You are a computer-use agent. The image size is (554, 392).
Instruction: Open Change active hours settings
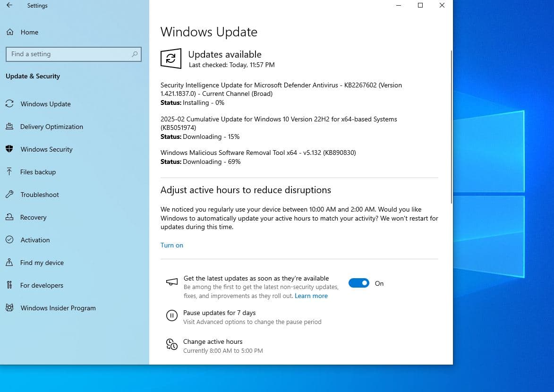click(213, 341)
